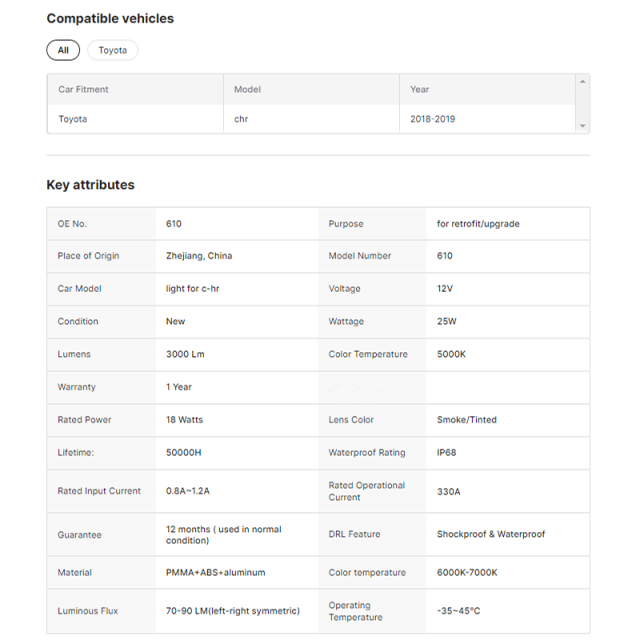Click the Rated Power label
The width and height of the screenshot is (640, 640).
pyautogui.click(x=84, y=420)
